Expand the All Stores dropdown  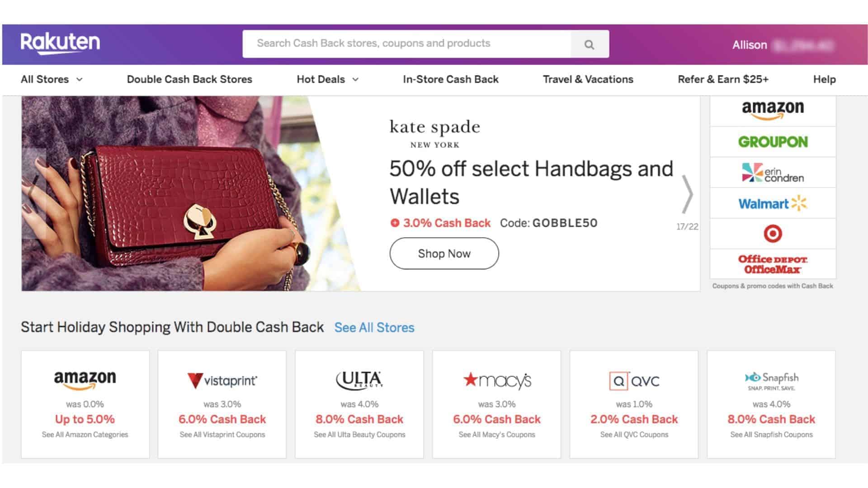[x=51, y=79]
